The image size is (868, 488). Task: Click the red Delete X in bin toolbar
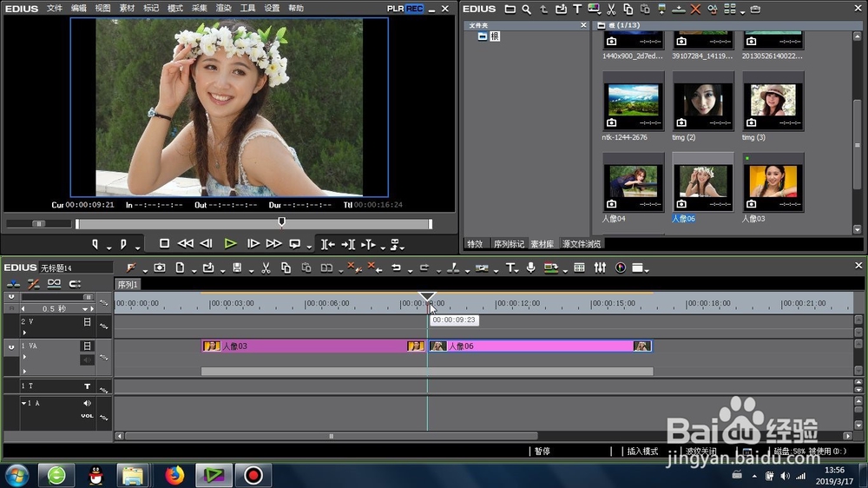coord(695,10)
